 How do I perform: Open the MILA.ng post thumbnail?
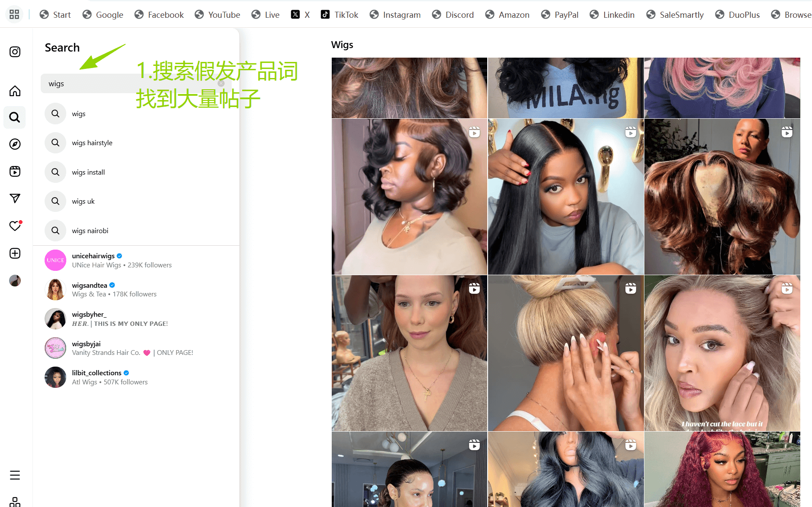[566, 88]
